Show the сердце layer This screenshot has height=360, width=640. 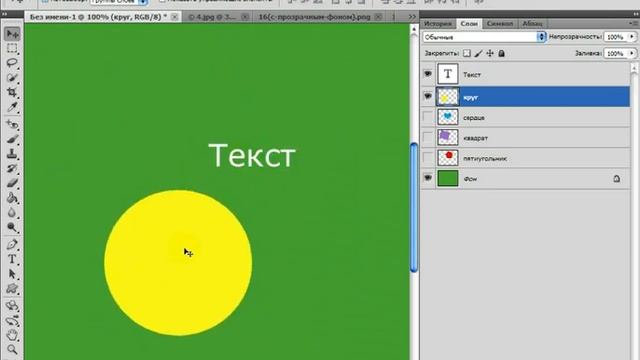(428, 117)
